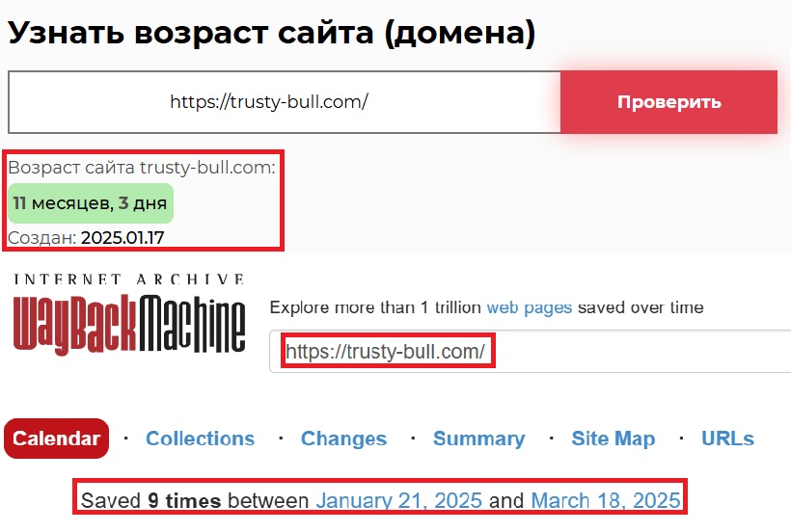Switch to the Changes tab
The width and height of the screenshot is (791, 532).
click(x=344, y=439)
